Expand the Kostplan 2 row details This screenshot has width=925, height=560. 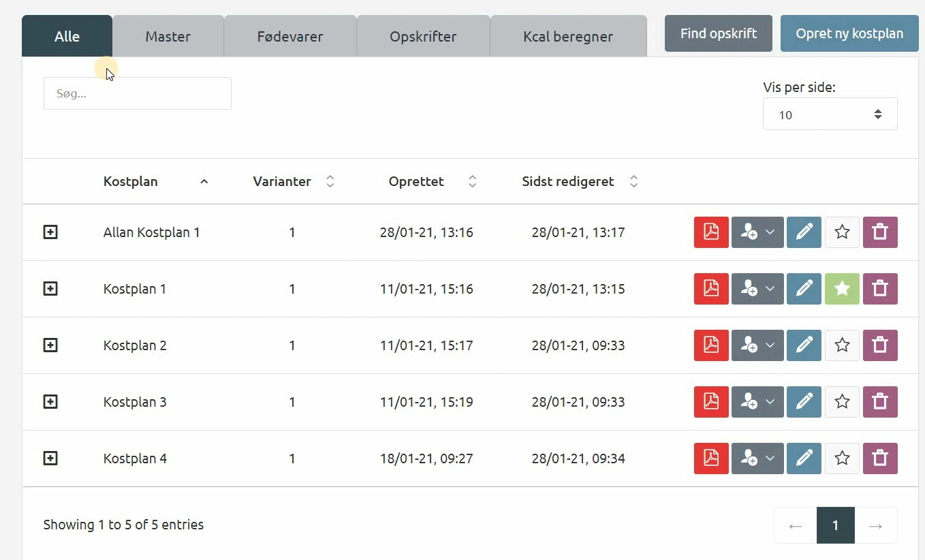[50, 345]
